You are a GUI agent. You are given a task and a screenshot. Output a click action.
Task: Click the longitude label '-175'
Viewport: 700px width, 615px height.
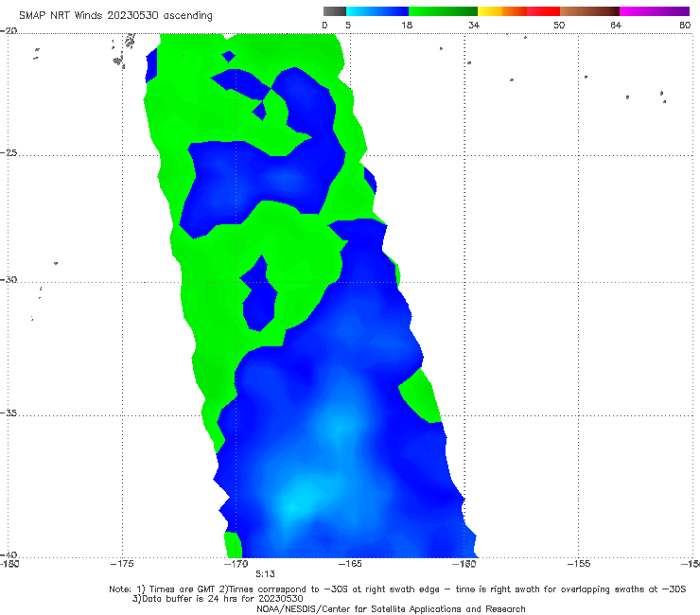coord(122,564)
